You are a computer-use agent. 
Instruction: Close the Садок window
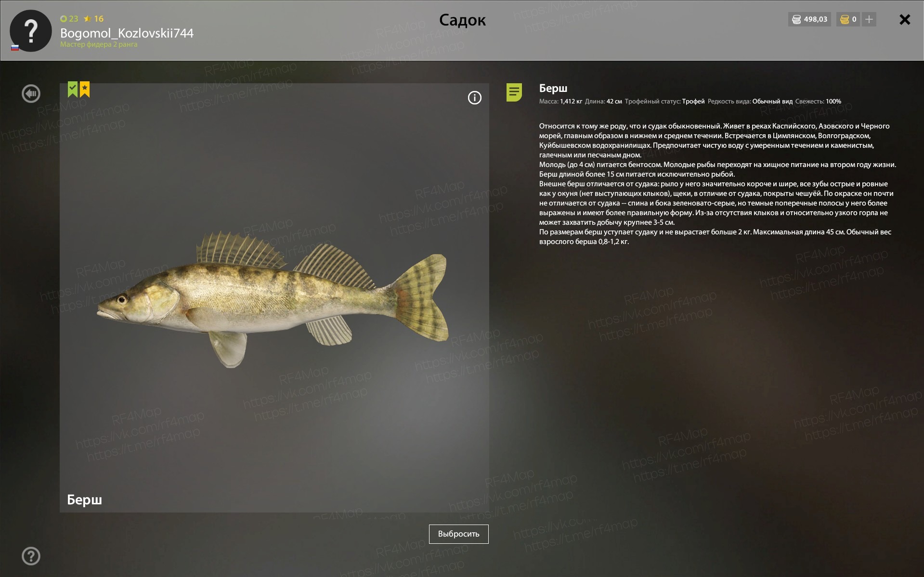905,19
